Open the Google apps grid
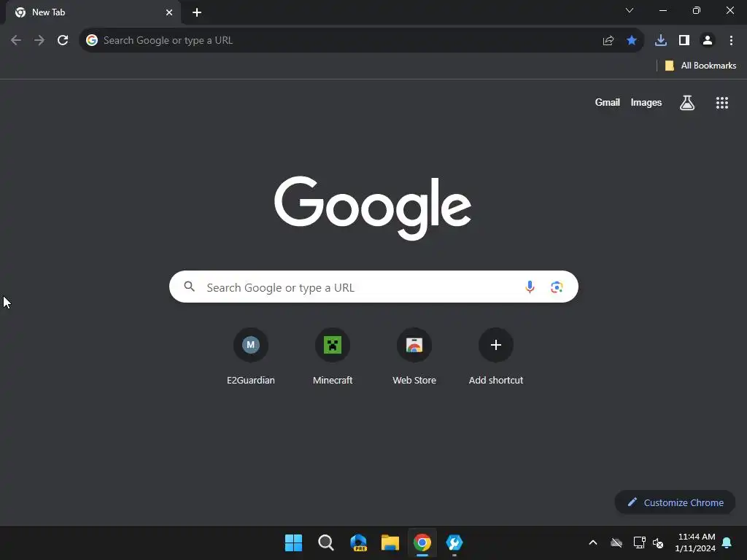This screenshot has width=747, height=560. 722,102
